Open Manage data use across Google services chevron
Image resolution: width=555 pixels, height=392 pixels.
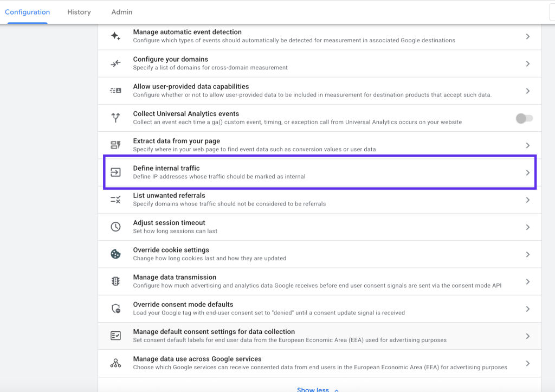tap(528, 363)
